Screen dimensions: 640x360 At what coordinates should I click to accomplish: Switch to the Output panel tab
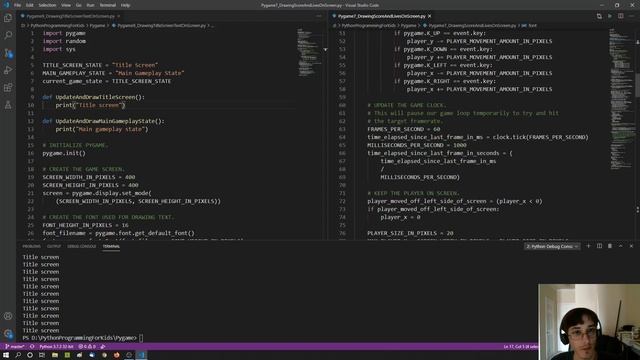tap(54, 247)
